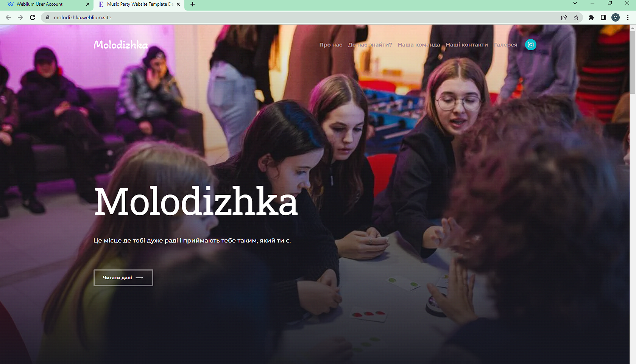
Task: Reload the page with refresh icon
Action: point(33,17)
